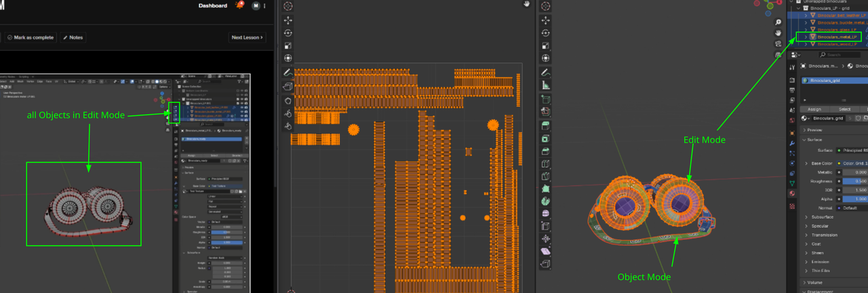Open the Object Data green triangle tab
This screenshot has width=868, height=293.
pyautogui.click(x=792, y=182)
